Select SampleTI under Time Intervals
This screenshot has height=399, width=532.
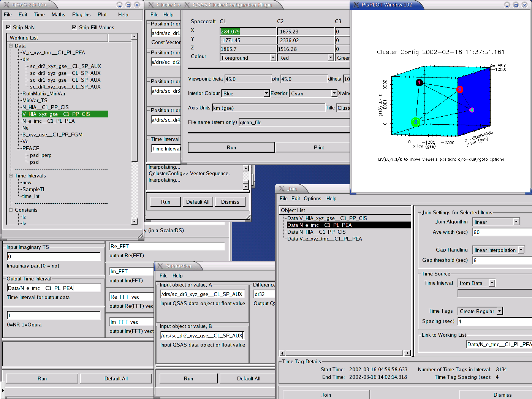click(33, 189)
